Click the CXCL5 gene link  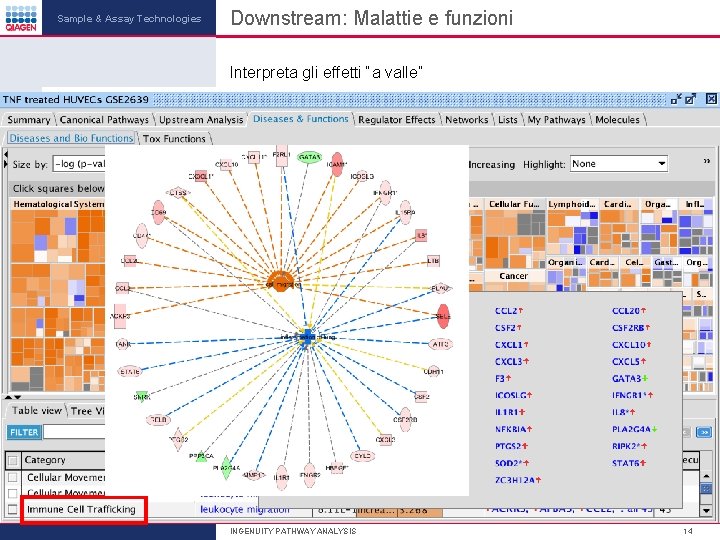[626, 361]
